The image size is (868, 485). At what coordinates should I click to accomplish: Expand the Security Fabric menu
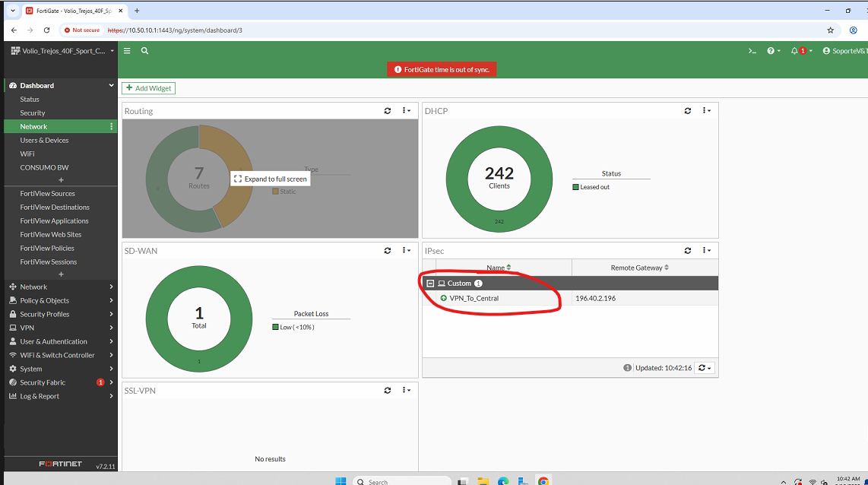pos(61,382)
